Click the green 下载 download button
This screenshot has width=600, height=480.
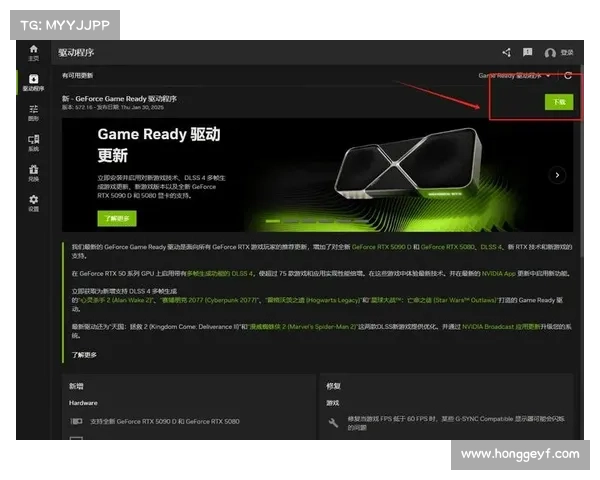(559, 102)
